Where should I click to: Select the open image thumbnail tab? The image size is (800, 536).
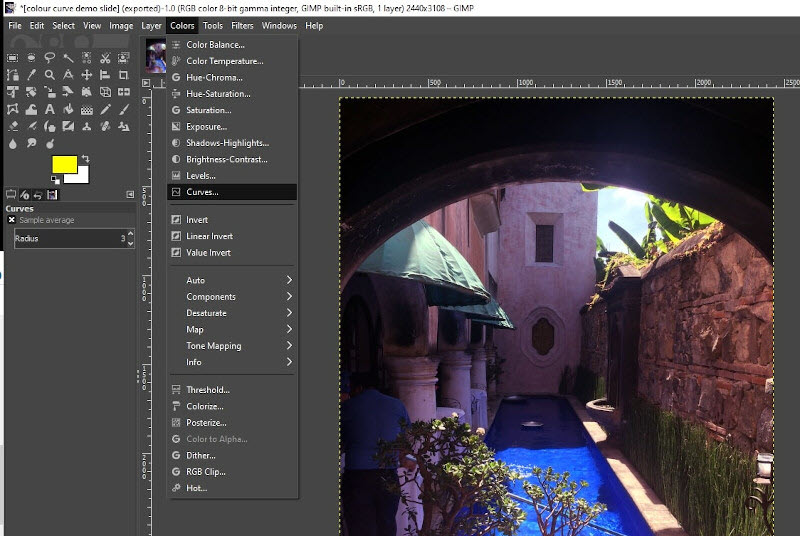point(156,56)
